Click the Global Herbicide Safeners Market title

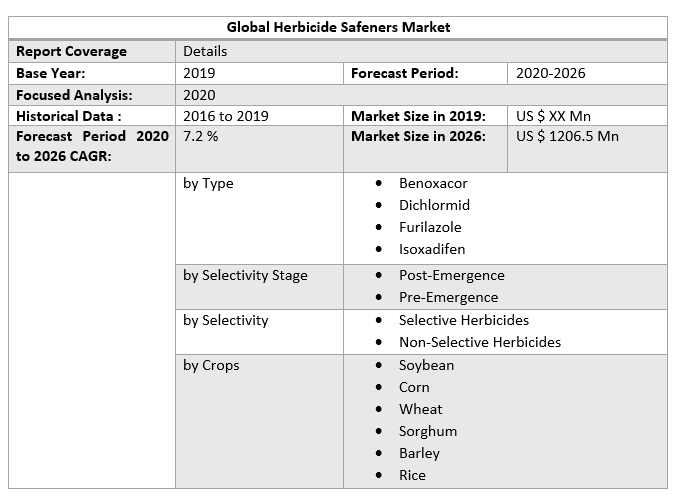coord(338,27)
